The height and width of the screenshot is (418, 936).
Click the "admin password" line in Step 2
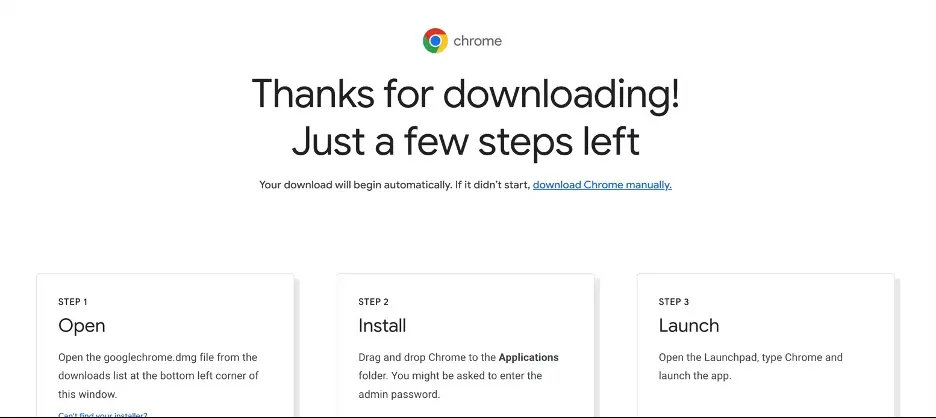(399, 394)
